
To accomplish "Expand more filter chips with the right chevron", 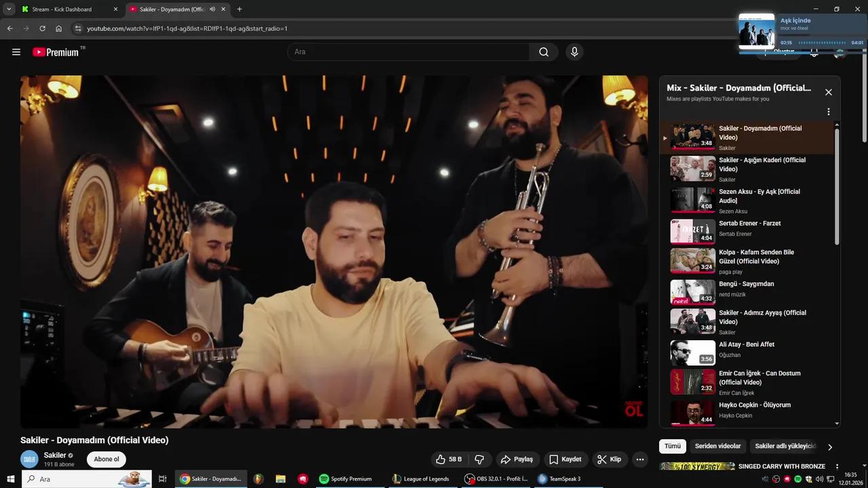I will (x=830, y=447).
